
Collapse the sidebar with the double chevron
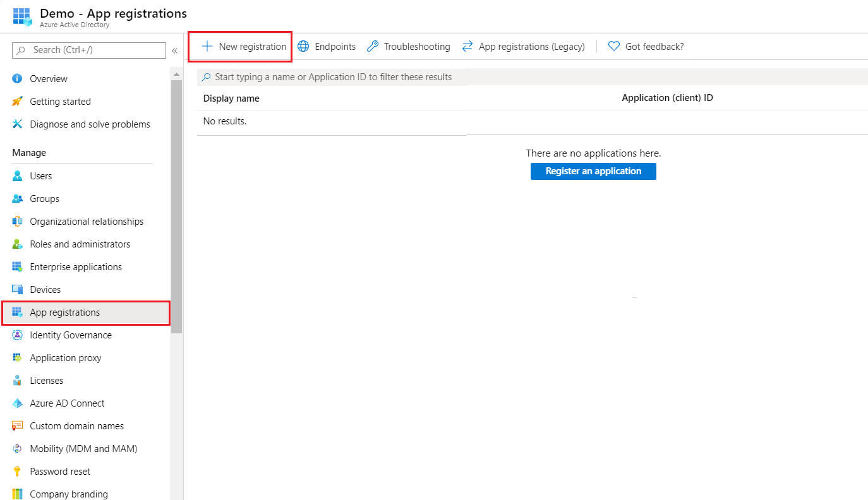coord(175,51)
